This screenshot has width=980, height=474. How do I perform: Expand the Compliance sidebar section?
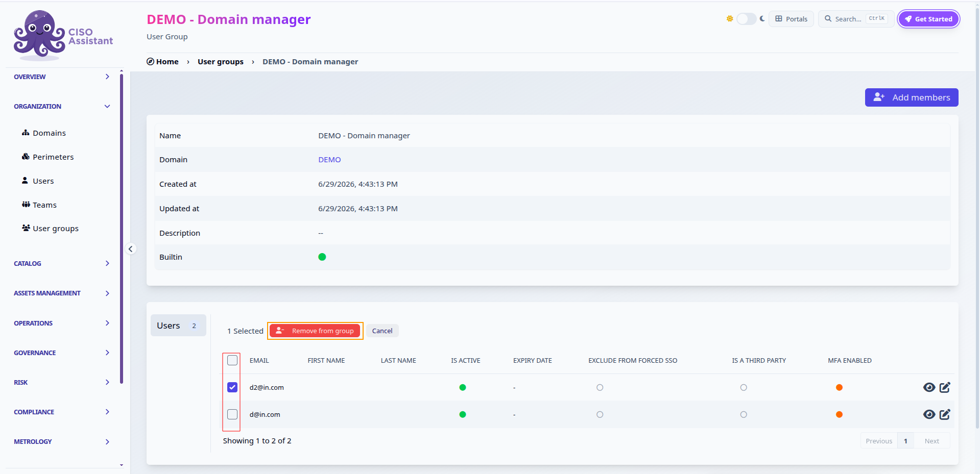[62, 412]
